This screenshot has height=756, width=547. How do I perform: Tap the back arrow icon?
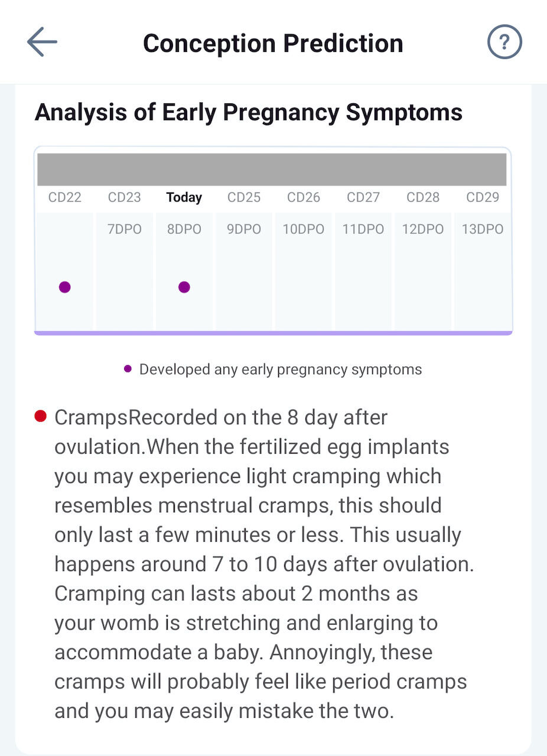click(42, 43)
